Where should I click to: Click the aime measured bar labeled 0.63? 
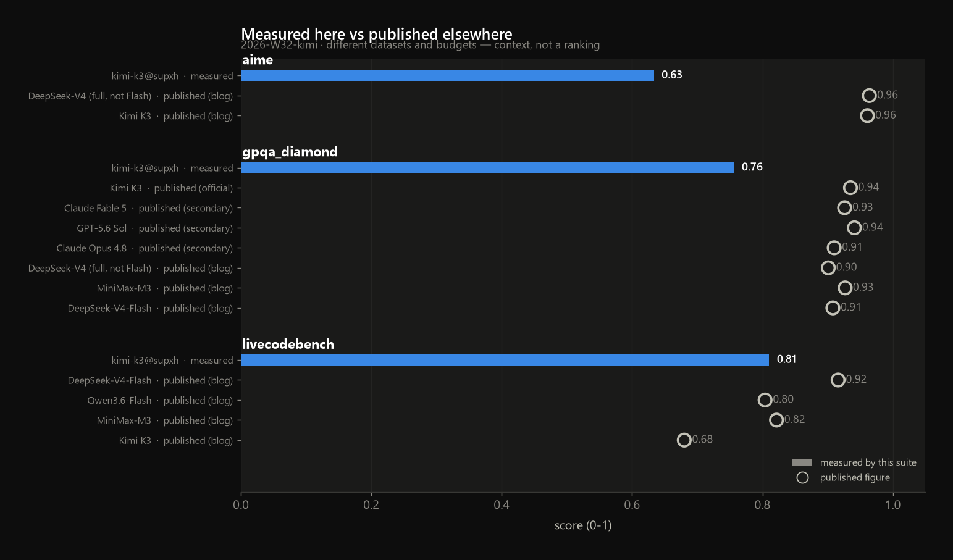[447, 75]
